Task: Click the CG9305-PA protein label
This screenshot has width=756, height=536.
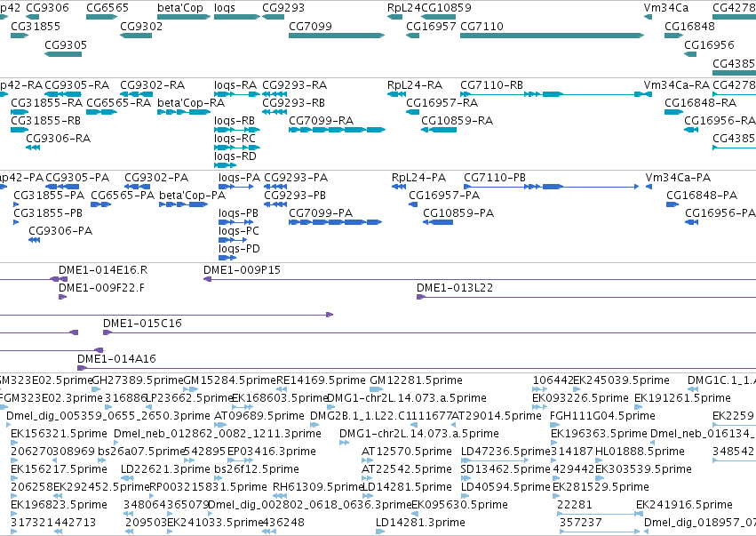Action: coord(77,178)
